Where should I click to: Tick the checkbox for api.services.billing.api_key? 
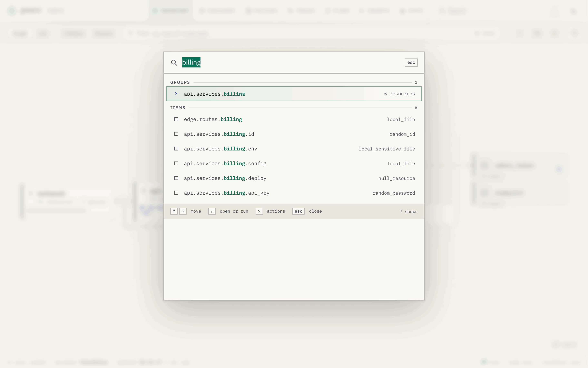pos(176,193)
